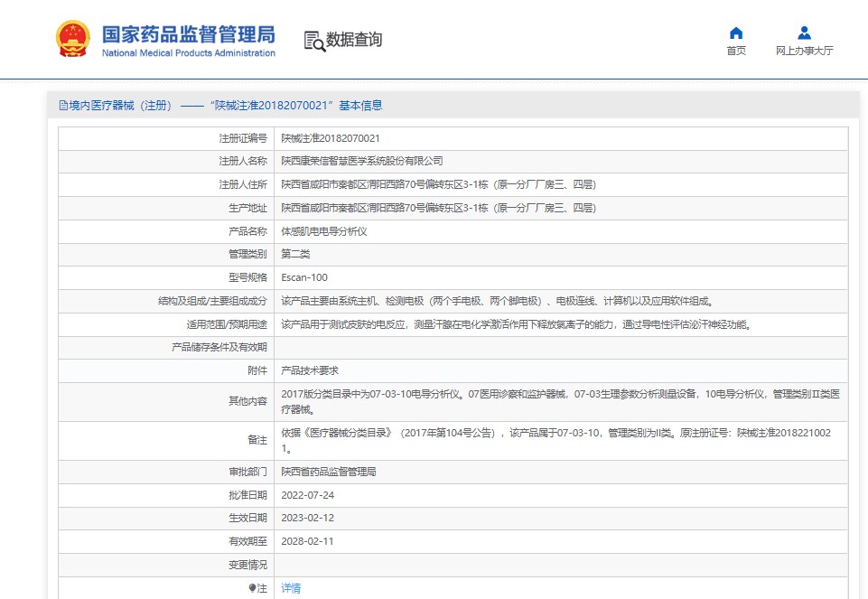868x599 pixels.
Task: Click the approval date 2022-07-24
Action: pos(307,495)
